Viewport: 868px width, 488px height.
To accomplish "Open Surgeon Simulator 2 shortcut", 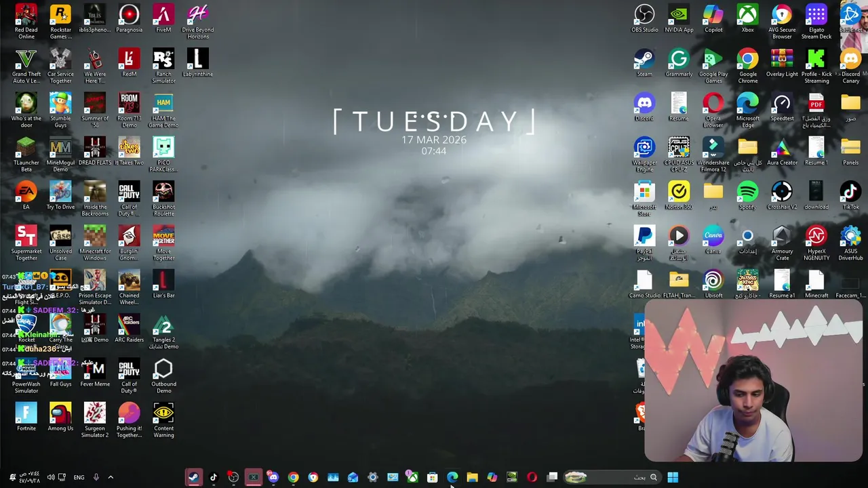I will [95, 420].
